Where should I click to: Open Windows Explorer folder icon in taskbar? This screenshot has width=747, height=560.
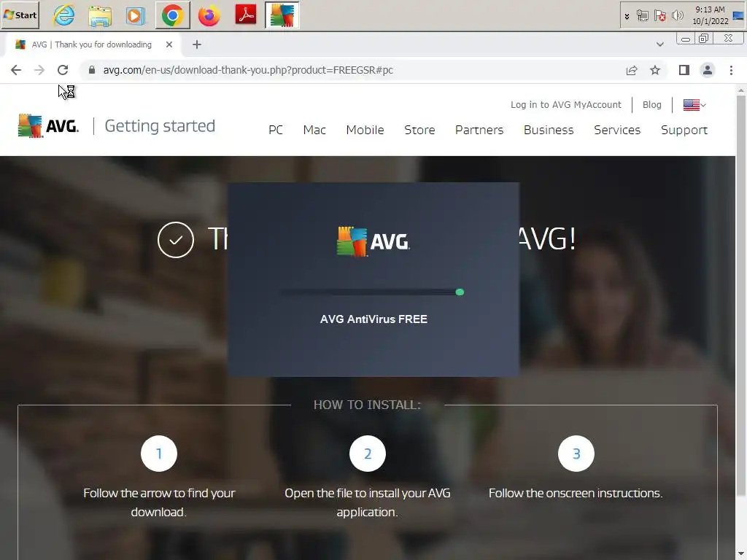(100, 15)
